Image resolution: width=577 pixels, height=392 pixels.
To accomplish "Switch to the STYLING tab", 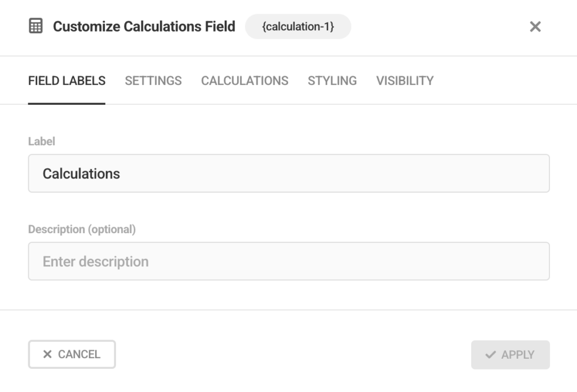I will click(x=332, y=81).
